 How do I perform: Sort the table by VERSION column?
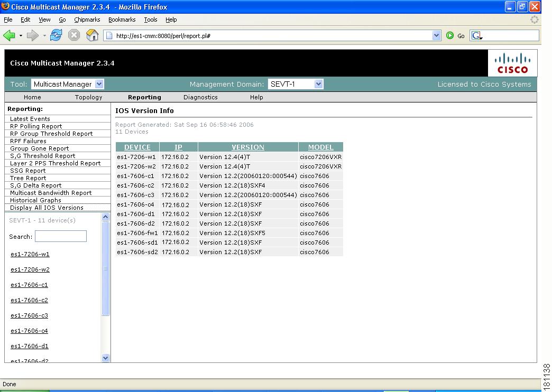point(248,147)
